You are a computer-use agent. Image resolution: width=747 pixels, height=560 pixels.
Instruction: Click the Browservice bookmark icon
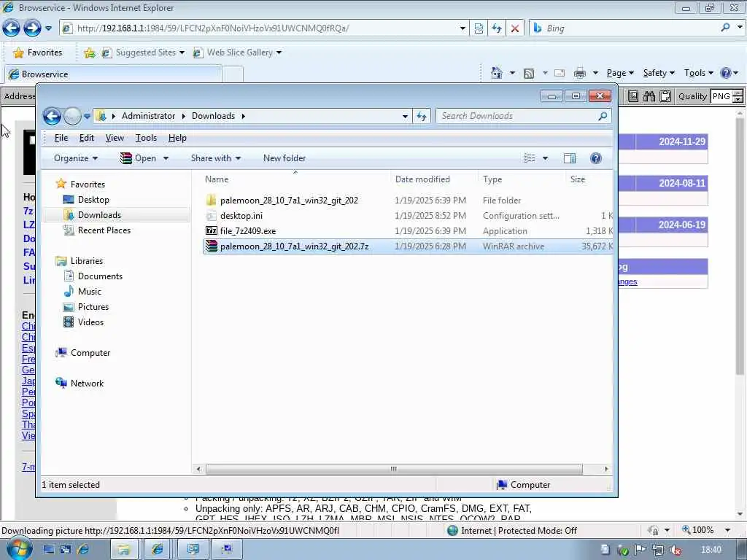click(633, 96)
